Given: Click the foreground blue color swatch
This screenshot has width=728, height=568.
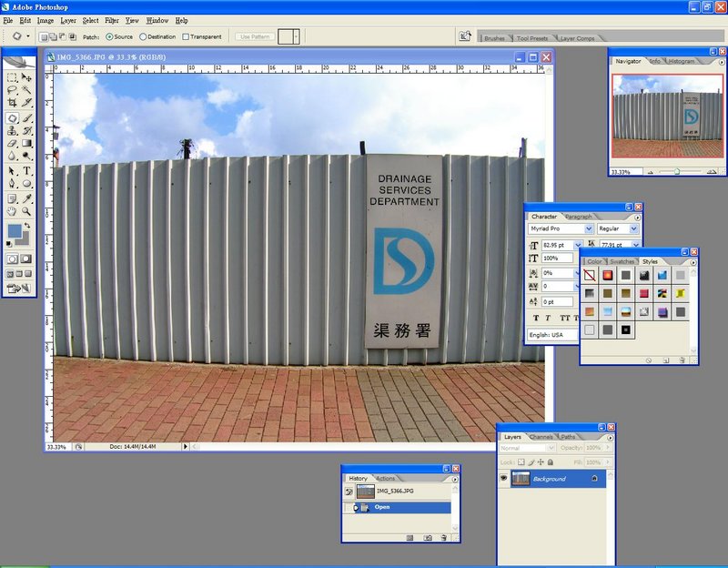Looking at the screenshot, I should pyautogui.click(x=15, y=231).
